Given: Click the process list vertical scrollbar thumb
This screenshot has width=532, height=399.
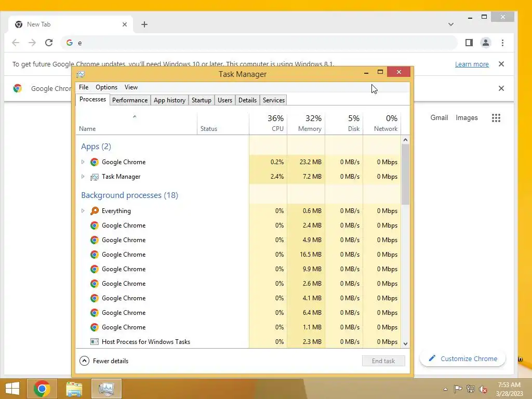Looking at the screenshot, I should [x=405, y=175].
